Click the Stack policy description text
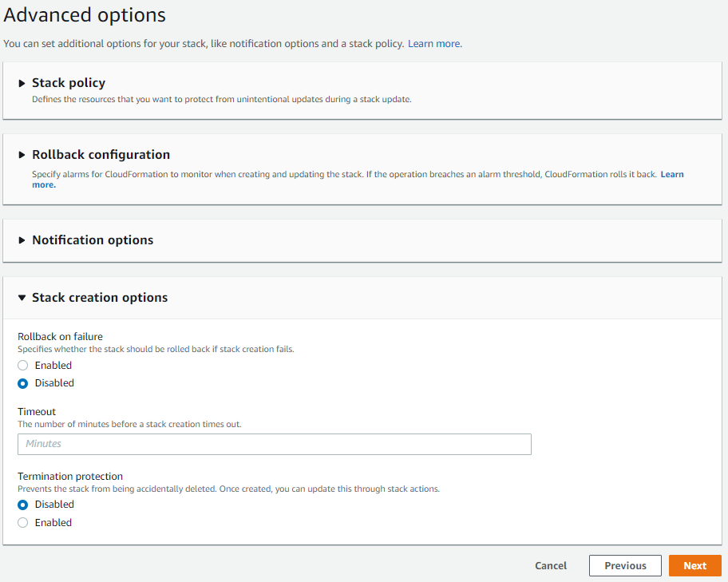The height and width of the screenshot is (582, 728). point(221,100)
